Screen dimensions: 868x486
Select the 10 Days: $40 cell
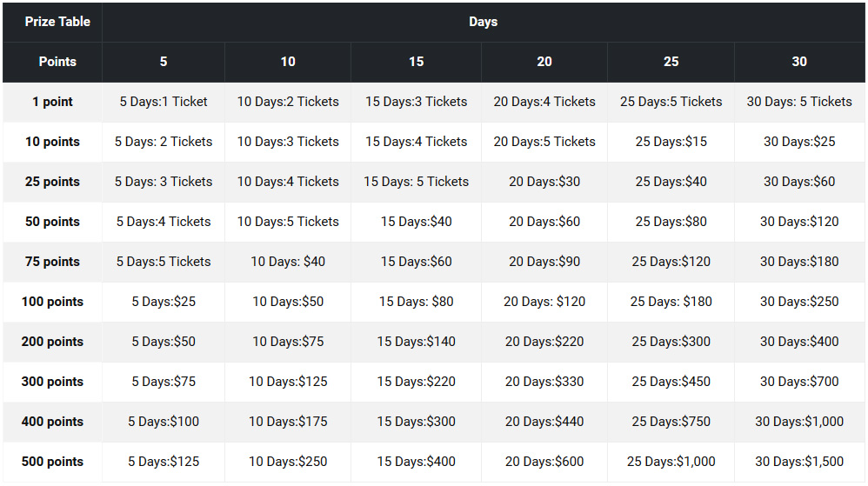(x=288, y=262)
